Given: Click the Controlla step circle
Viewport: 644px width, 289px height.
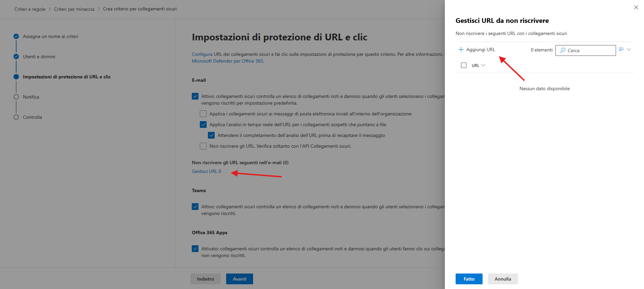Looking at the screenshot, I should pyautogui.click(x=16, y=117).
